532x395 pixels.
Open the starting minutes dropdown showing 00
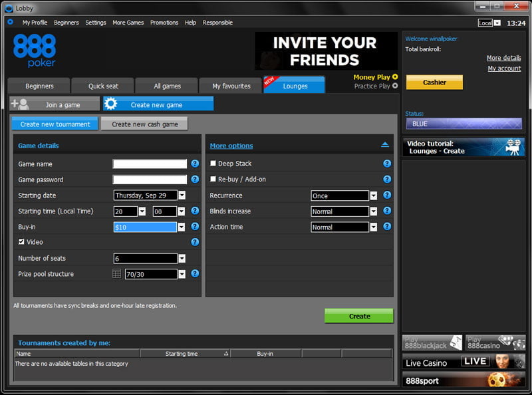(182, 211)
